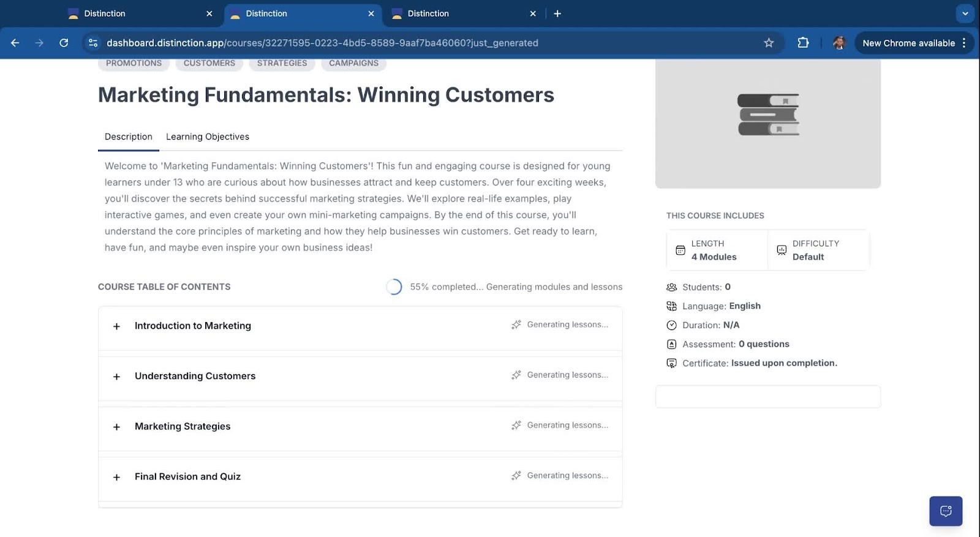Click the course cover image placeholder
The height and width of the screenshot is (537, 980).
767,122
